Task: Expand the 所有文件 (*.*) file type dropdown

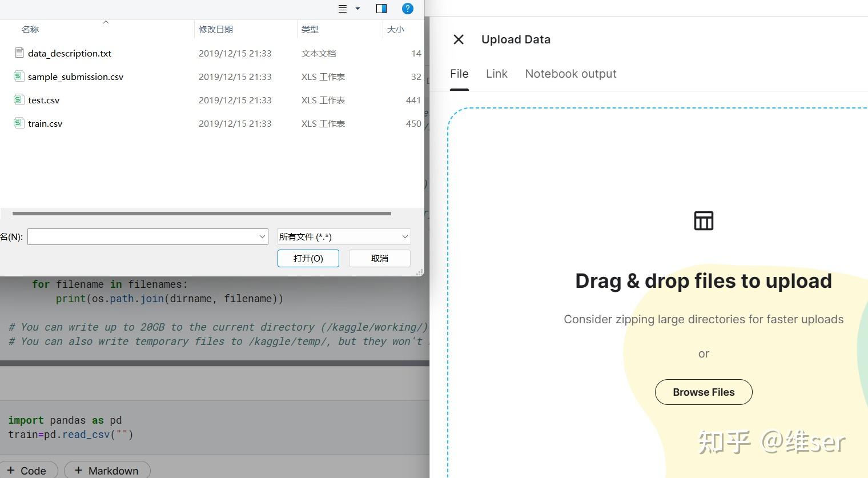Action: (x=404, y=236)
